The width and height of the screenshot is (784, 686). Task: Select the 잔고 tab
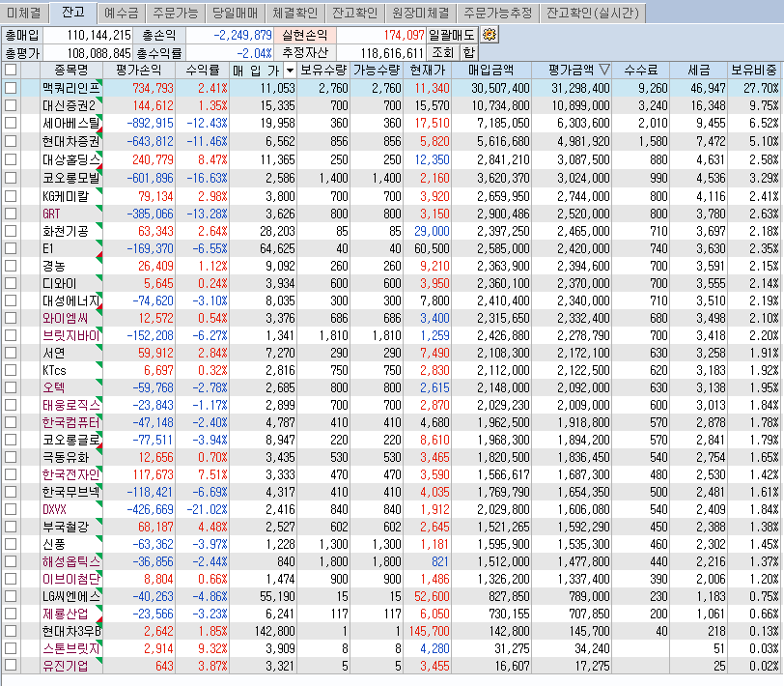click(x=73, y=12)
